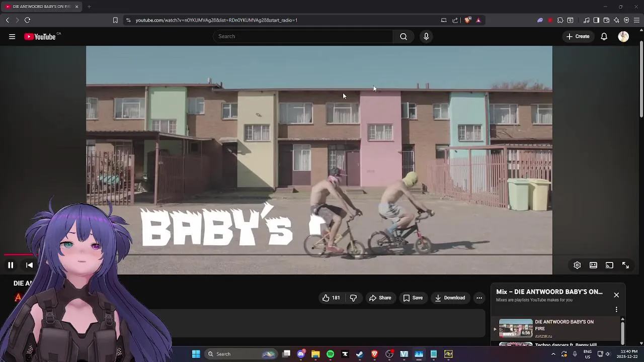
Task: Cast the video with Play on TV
Action: 609,265
